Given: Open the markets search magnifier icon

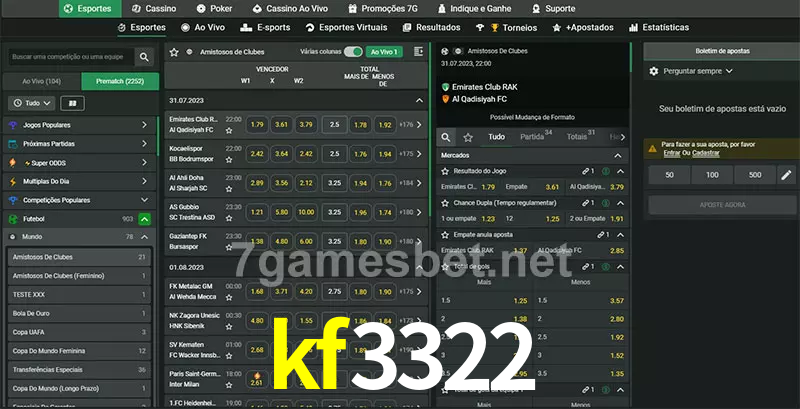Looking at the screenshot, I should pos(447,136).
